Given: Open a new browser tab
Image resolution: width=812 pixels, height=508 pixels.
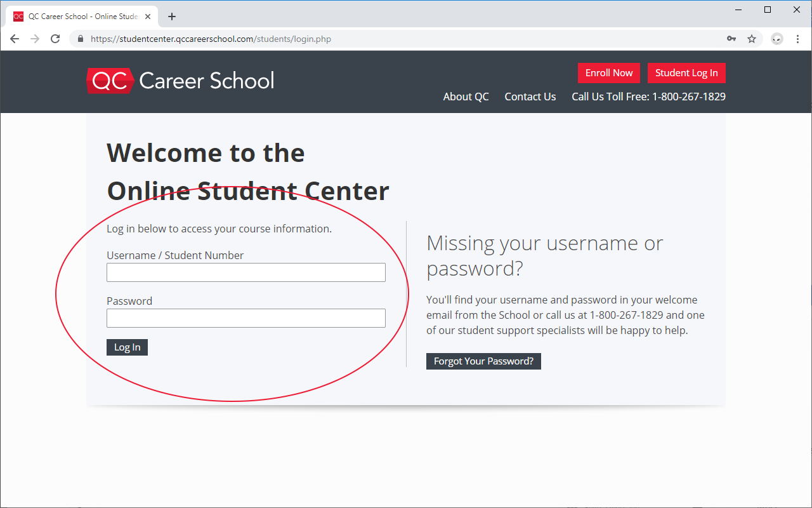Looking at the screenshot, I should [172, 17].
